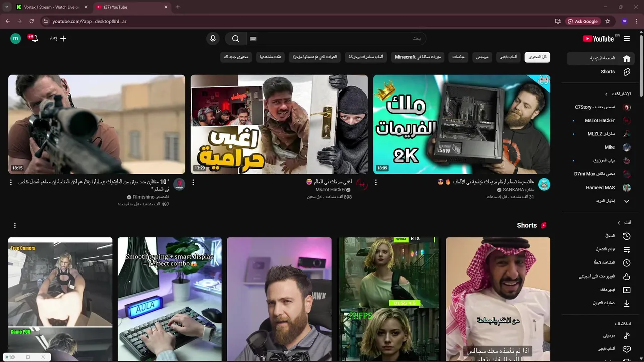This screenshot has width=644, height=362.
Task: Select the 'All content' filter chip
Action: [537, 57]
